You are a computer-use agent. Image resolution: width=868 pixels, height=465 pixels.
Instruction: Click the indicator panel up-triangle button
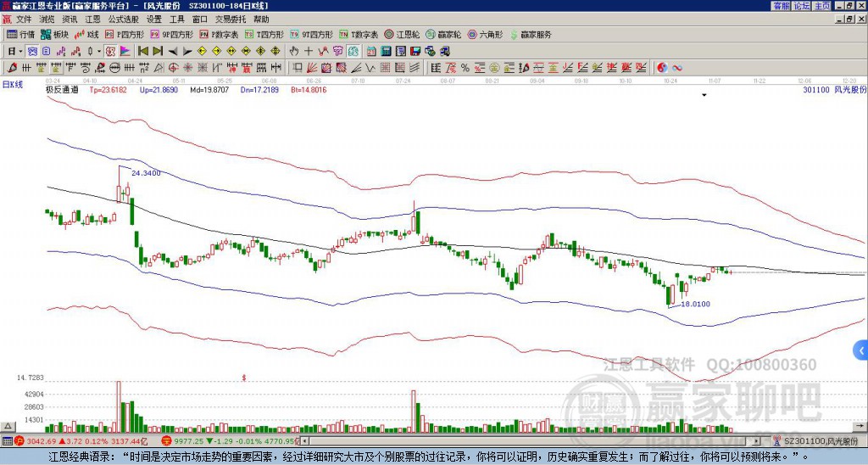(x=8, y=426)
